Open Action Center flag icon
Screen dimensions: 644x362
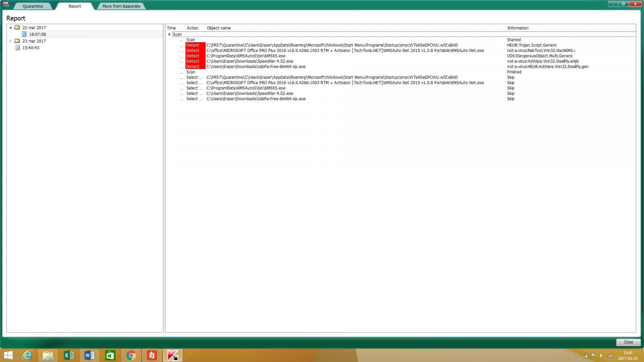(593, 356)
